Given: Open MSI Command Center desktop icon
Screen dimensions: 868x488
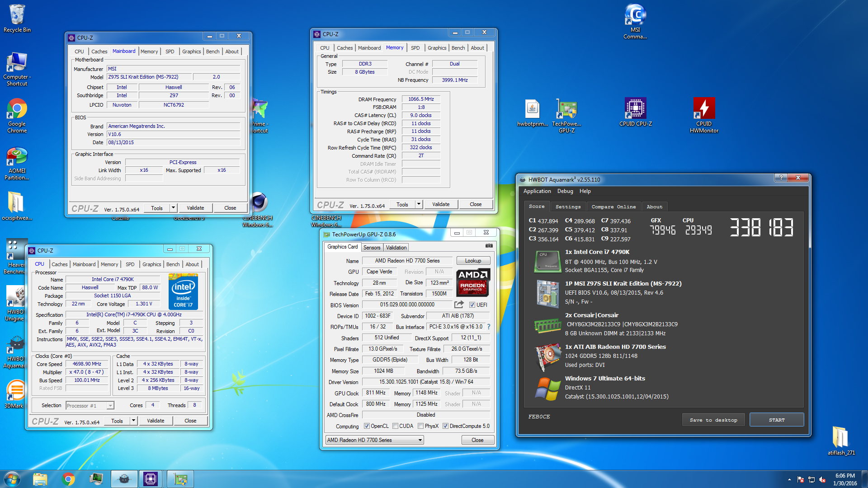Looking at the screenshot, I should (635, 21).
